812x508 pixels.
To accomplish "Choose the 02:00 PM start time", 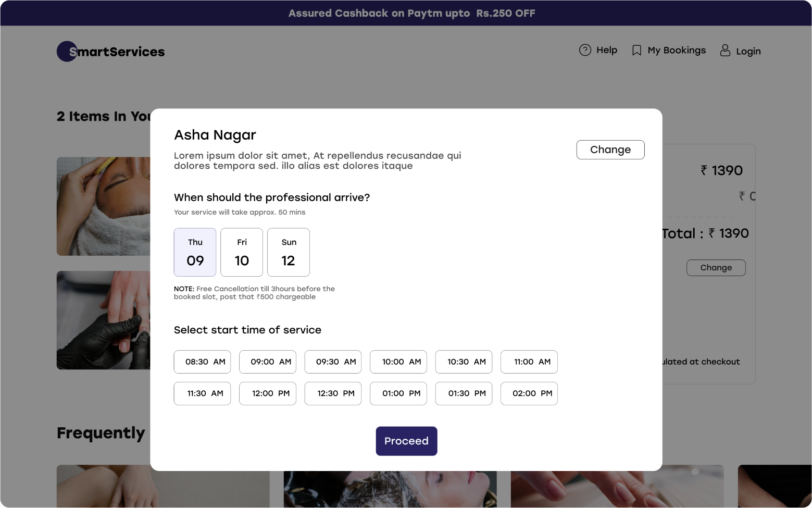I will (529, 393).
